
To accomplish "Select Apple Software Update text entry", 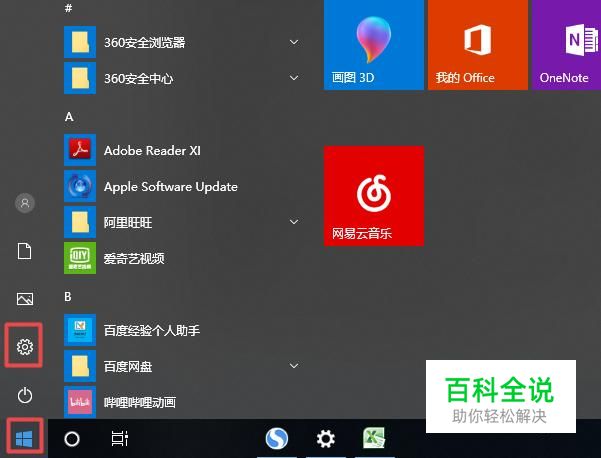I will coord(171,187).
